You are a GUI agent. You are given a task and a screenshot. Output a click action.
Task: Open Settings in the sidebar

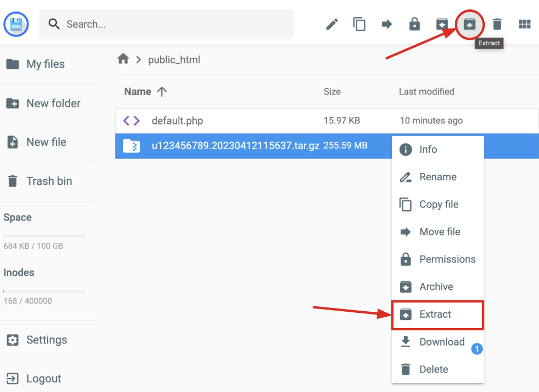[37, 340]
